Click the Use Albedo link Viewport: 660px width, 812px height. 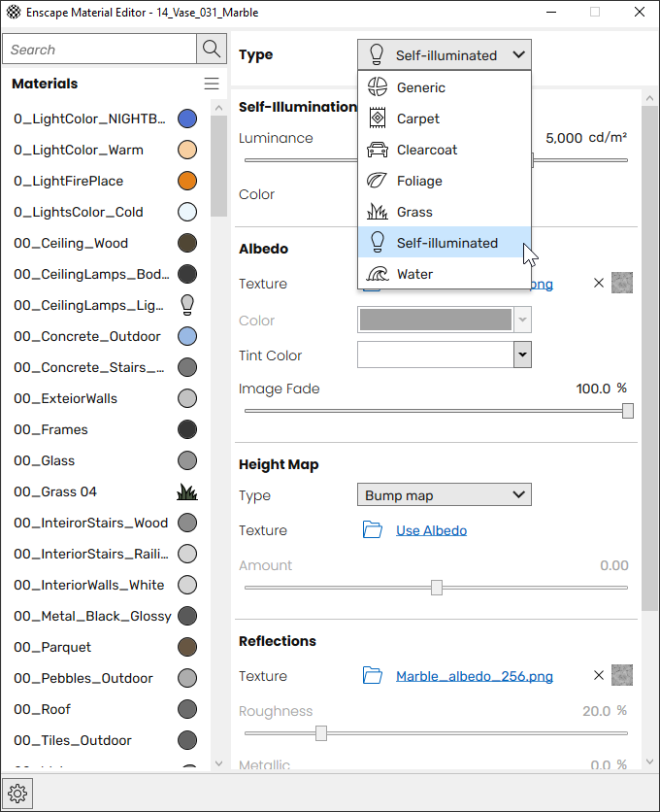(431, 530)
